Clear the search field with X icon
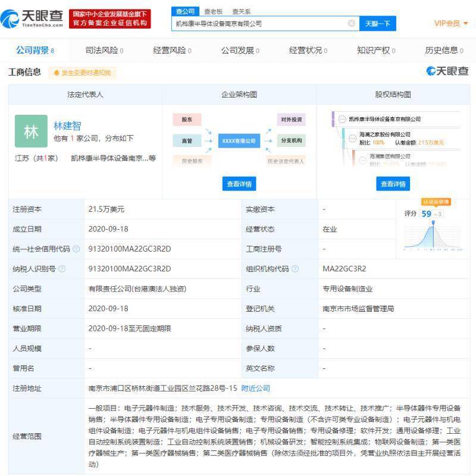The image size is (476, 476). coord(351,23)
